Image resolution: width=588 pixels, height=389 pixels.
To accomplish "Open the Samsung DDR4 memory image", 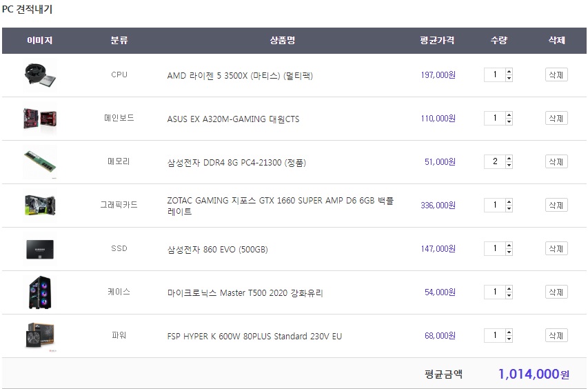I will tap(40, 162).
